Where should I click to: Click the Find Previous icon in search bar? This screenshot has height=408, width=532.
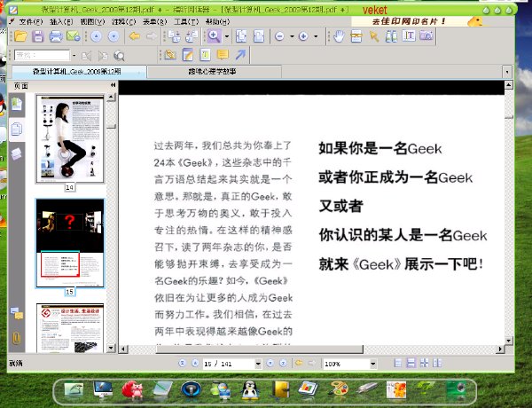(x=87, y=56)
